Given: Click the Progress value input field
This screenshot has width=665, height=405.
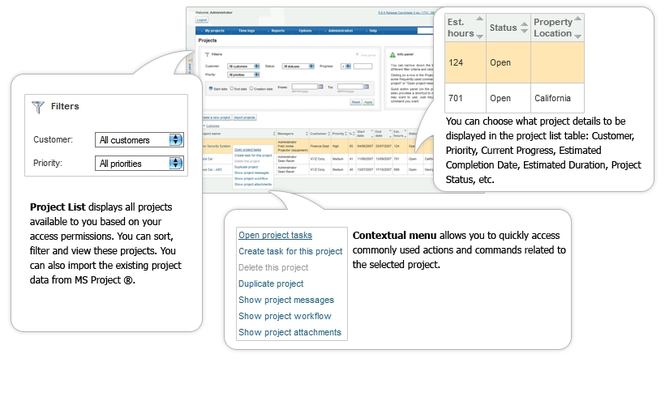Looking at the screenshot, I should point(363,66).
